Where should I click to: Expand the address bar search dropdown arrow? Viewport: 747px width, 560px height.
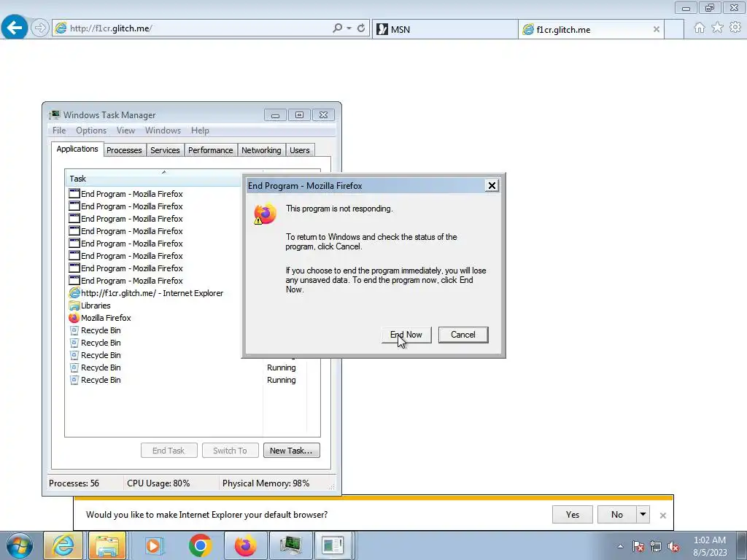(349, 28)
